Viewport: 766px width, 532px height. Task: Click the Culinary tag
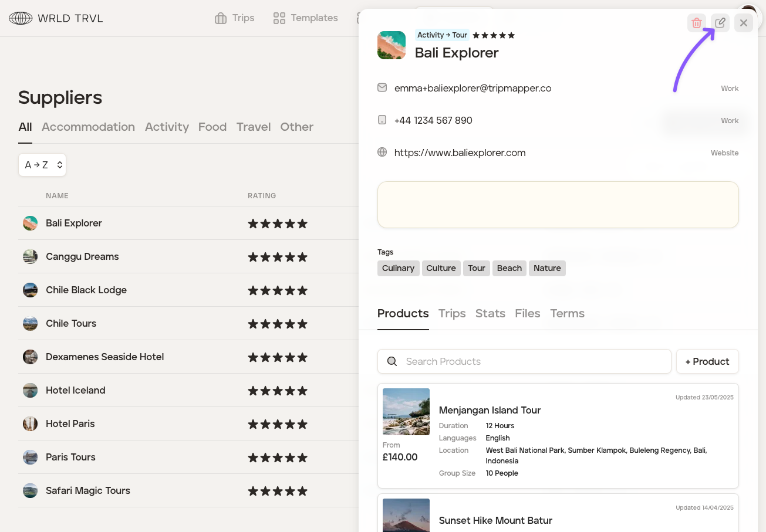(398, 268)
